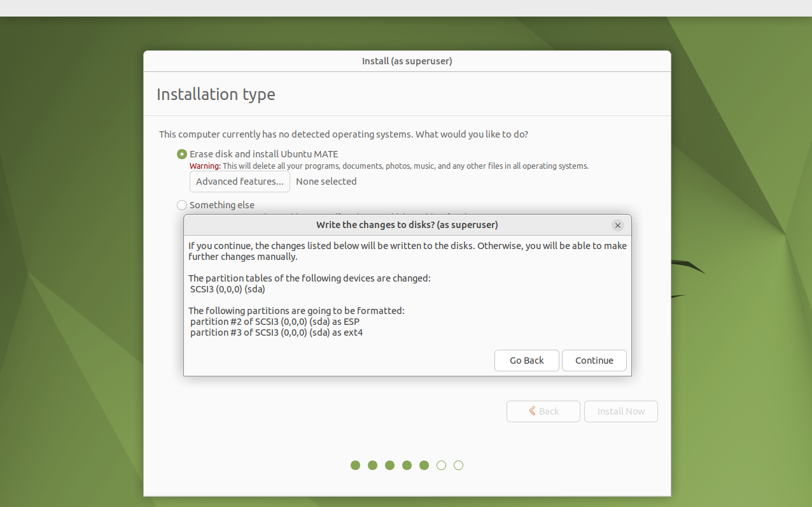This screenshot has width=812, height=507.
Task: Click the first filled progress dot
Action: pos(355,465)
